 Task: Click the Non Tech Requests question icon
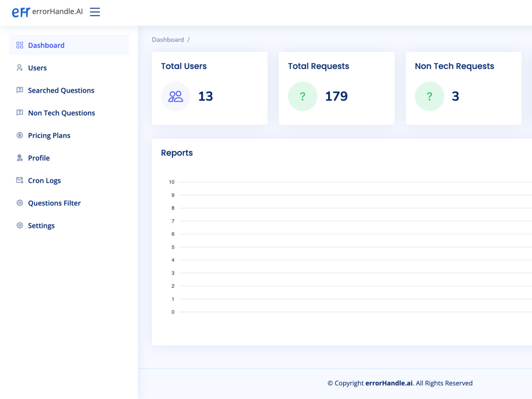pyautogui.click(x=429, y=96)
